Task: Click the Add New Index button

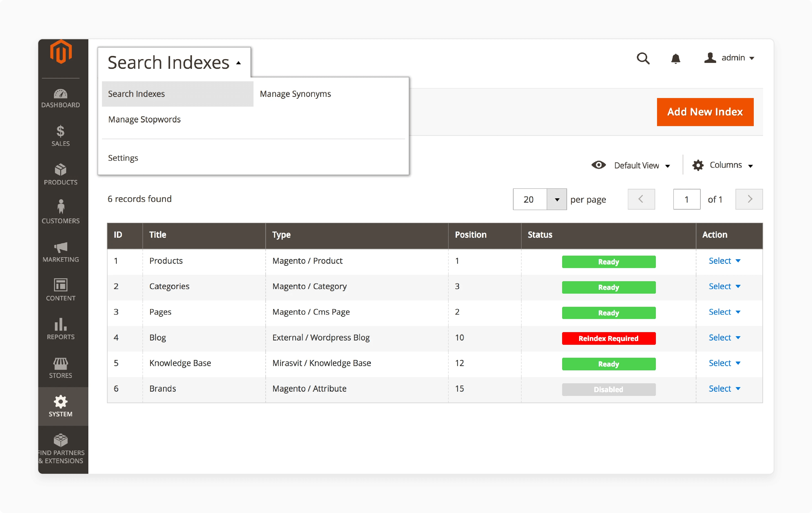Action: (x=705, y=112)
